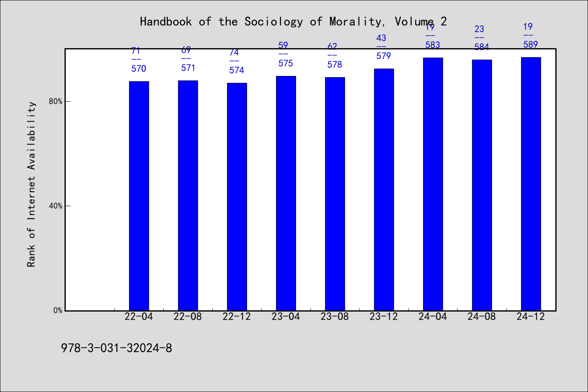588x392 pixels.
Task: Click the x-axis label 22-08
Action: click(x=188, y=317)
